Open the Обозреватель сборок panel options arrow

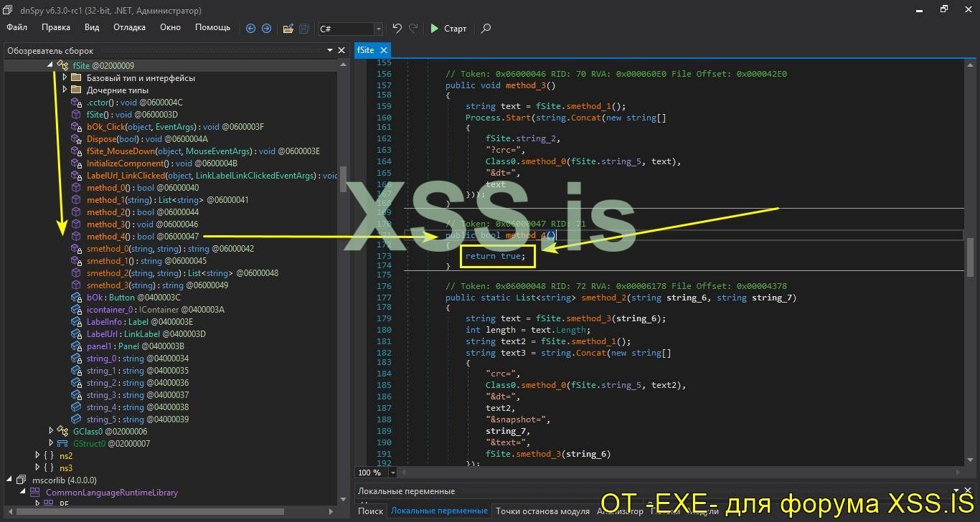[x=329, y=50]
